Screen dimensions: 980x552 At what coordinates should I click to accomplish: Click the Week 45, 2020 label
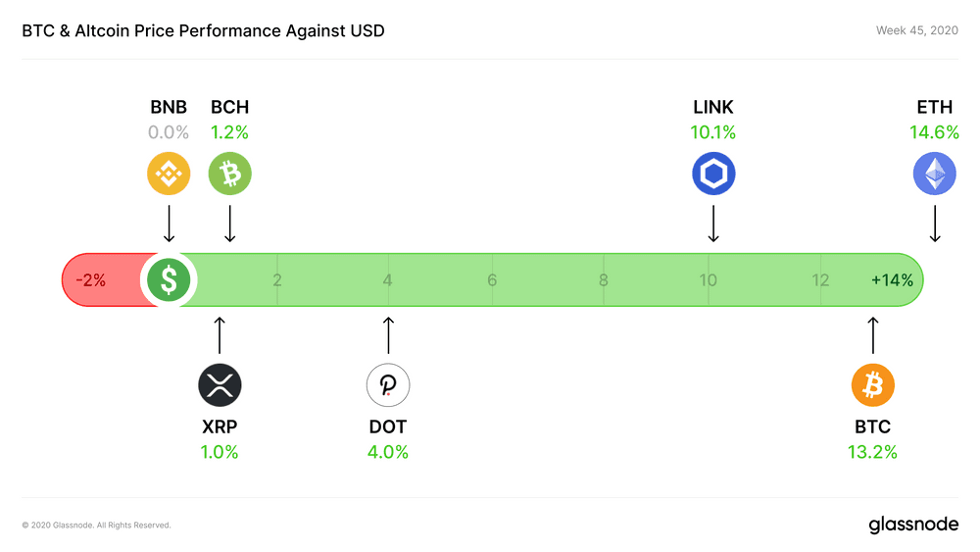[917, 30]
